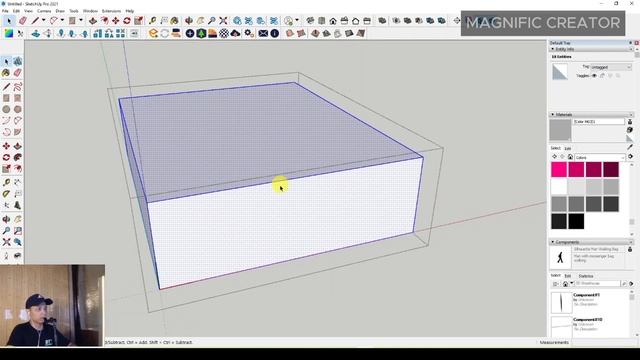Open the user account dropdown arrow
The height and width of the screenshot is (360, 640).
[297, 20]
